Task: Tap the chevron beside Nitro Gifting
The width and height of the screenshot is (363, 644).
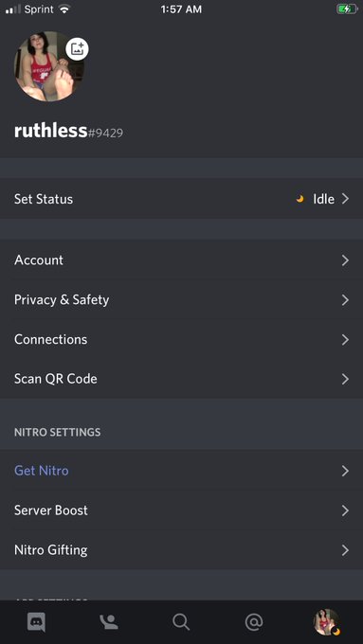Action: pos(345,550)
